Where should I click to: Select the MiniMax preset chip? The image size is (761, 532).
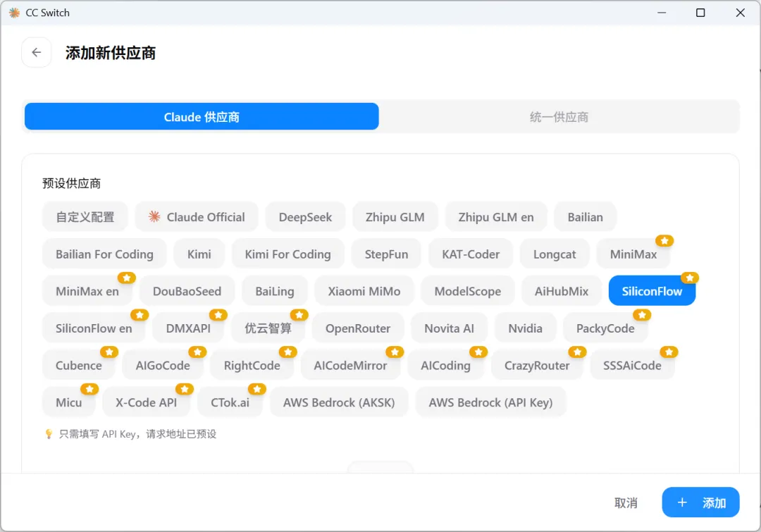click(x=633, y=254)
